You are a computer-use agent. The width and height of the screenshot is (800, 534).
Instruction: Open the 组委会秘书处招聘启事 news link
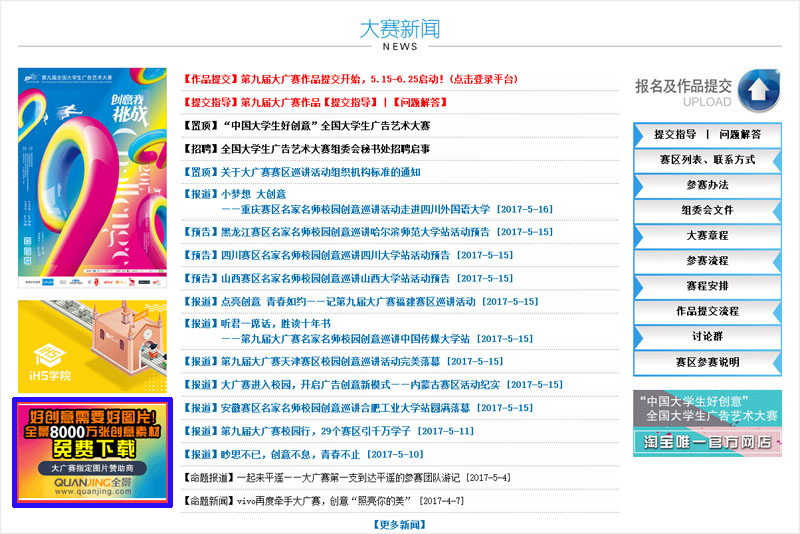[307, 149]
